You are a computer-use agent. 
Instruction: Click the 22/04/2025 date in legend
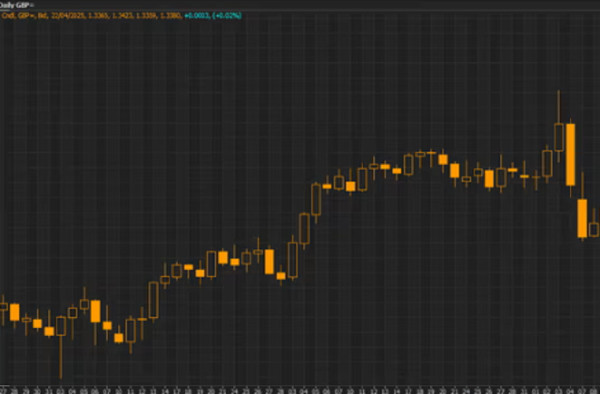tap(68, 16)
